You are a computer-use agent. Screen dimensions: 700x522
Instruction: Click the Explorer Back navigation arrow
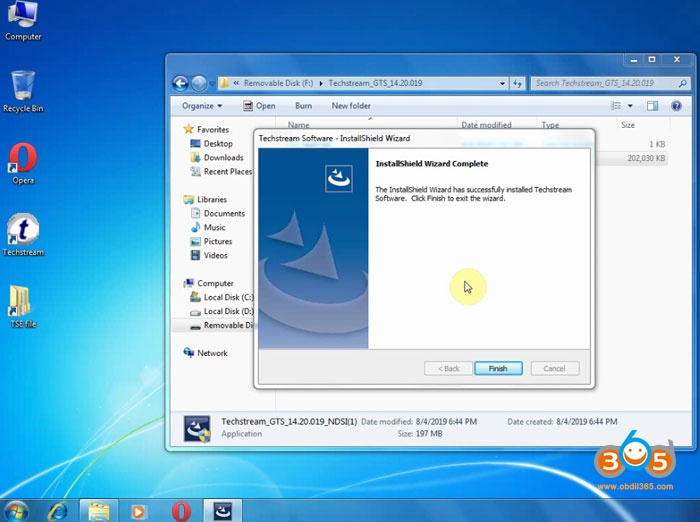point(180,83)
